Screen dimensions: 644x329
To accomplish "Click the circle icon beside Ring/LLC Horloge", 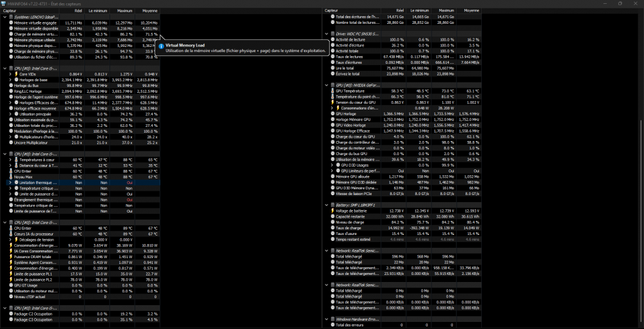I will coord(11,91).
